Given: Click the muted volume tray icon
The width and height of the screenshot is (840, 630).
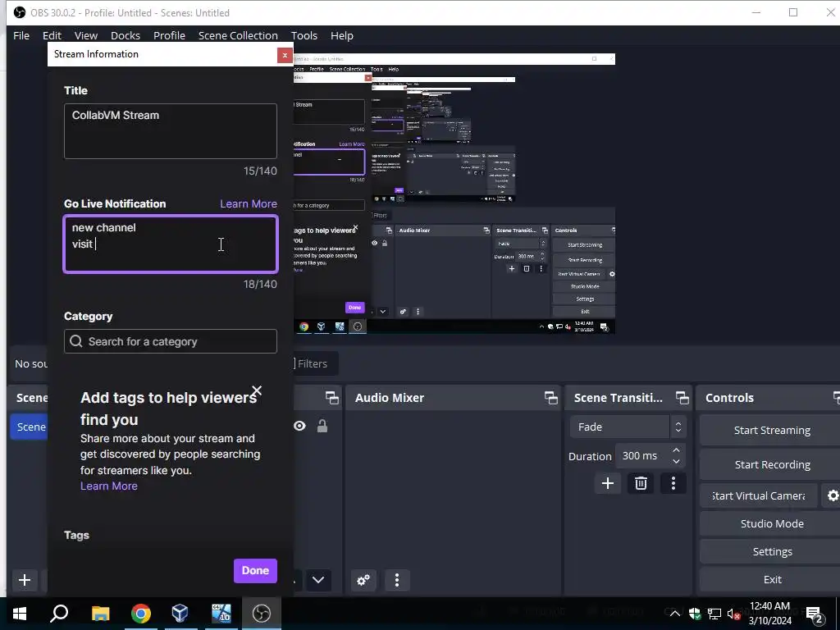Looking at the screenshot, I should tap(734, 614).
